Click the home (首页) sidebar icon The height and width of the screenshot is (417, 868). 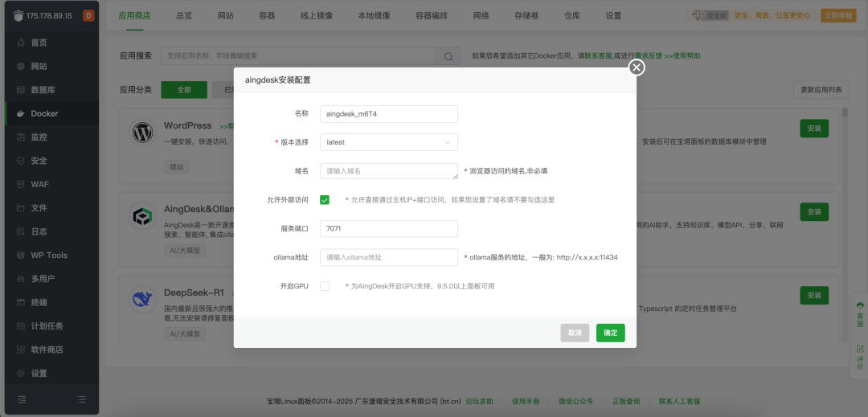(x=20, y=43)
